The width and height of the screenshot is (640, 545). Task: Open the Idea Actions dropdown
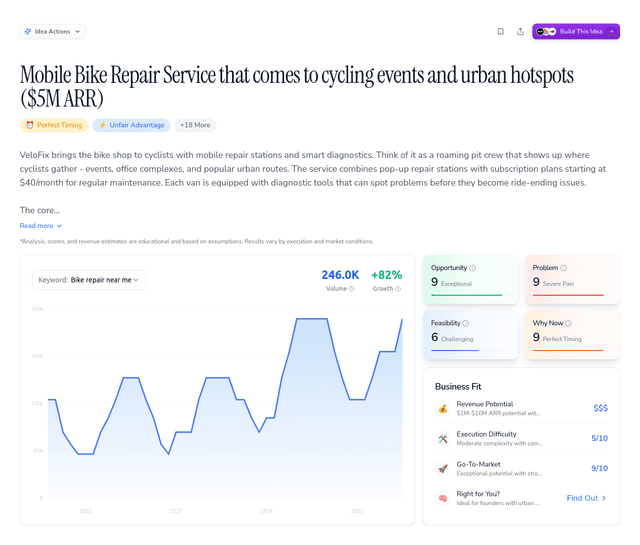53,31
